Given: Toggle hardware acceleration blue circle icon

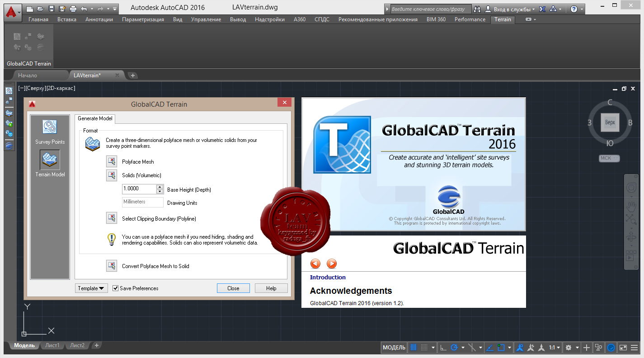Looking at the screenshot, I should 611,348.
